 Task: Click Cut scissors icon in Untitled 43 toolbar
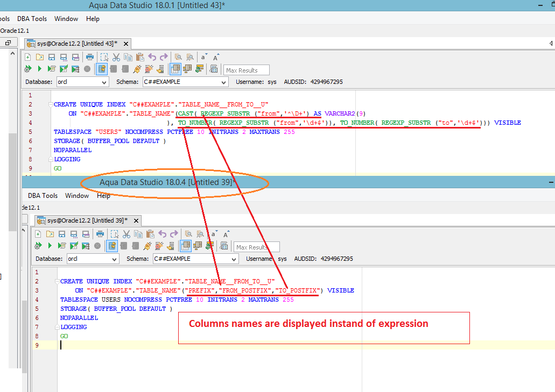116,57
